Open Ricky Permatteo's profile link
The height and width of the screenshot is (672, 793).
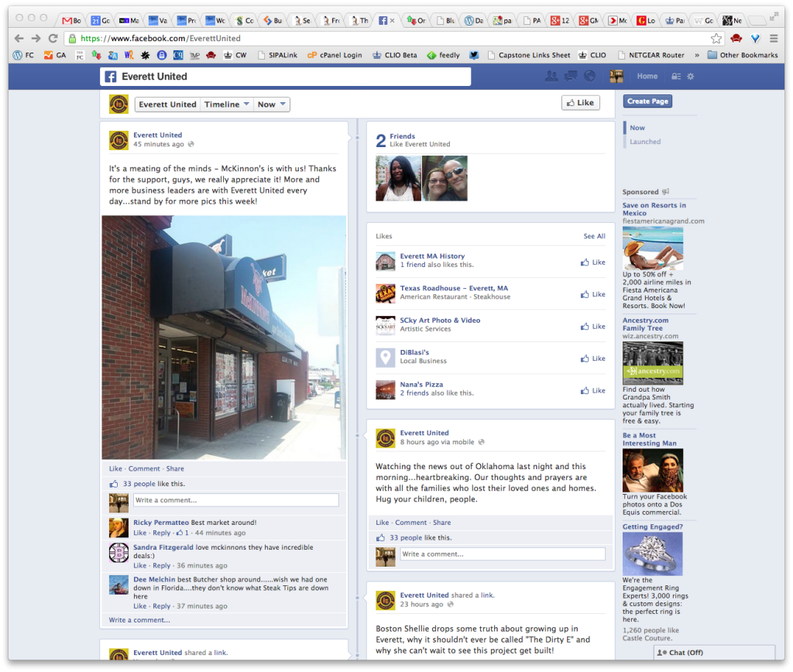[x=161, y=523]
